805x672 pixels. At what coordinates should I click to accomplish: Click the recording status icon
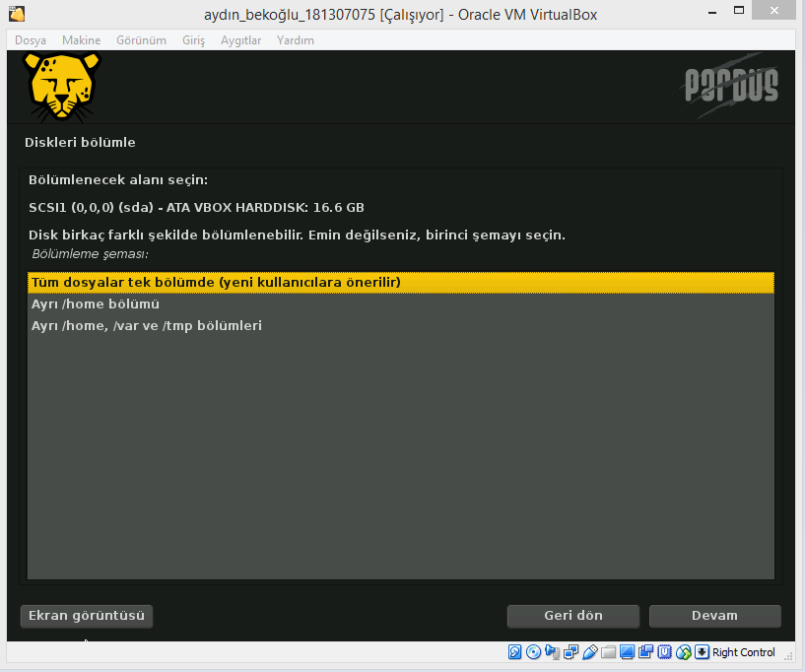645,652
